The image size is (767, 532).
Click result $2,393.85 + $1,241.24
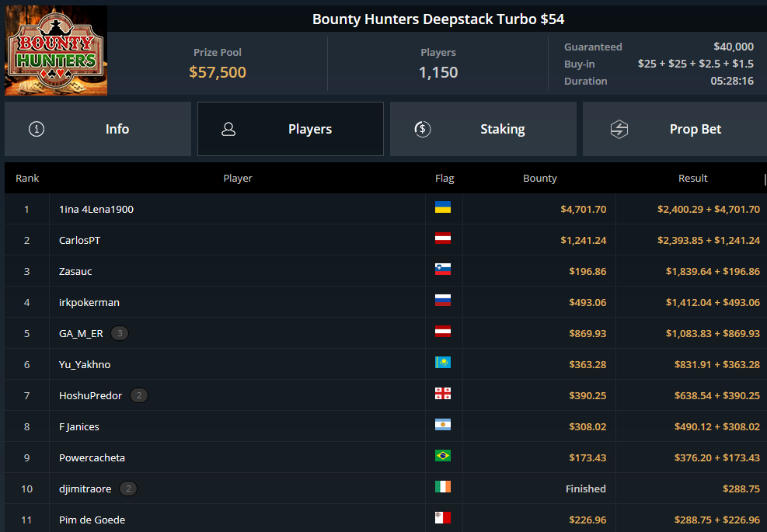pyautogui.click(x=708, y=241)
